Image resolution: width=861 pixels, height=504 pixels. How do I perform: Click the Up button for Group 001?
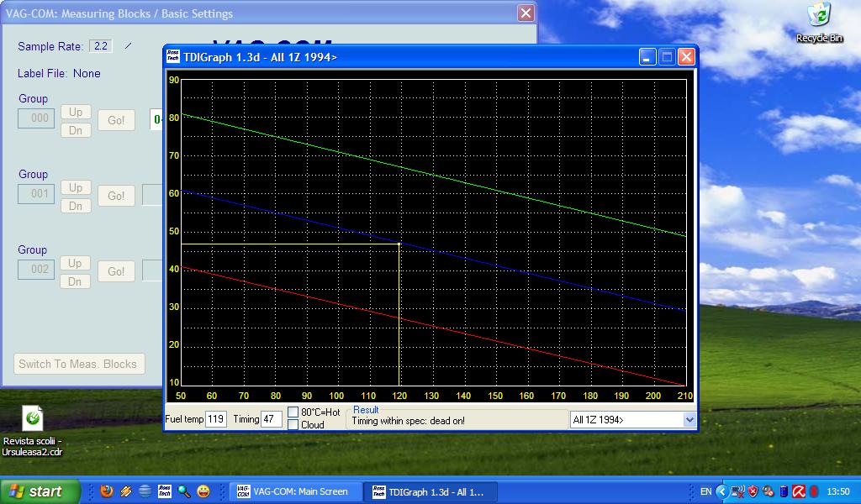click(76, 187)
